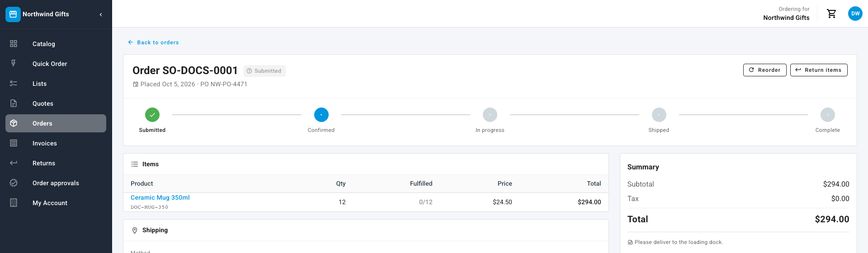Click the fulfilled value 0/12
The image size is (868, 253).
426,202
